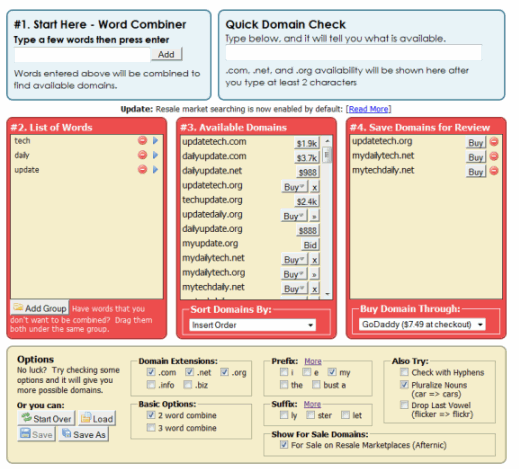Click scroll down arrow in Available Domains
Screen dimensions: 519x469
point(327,294)
